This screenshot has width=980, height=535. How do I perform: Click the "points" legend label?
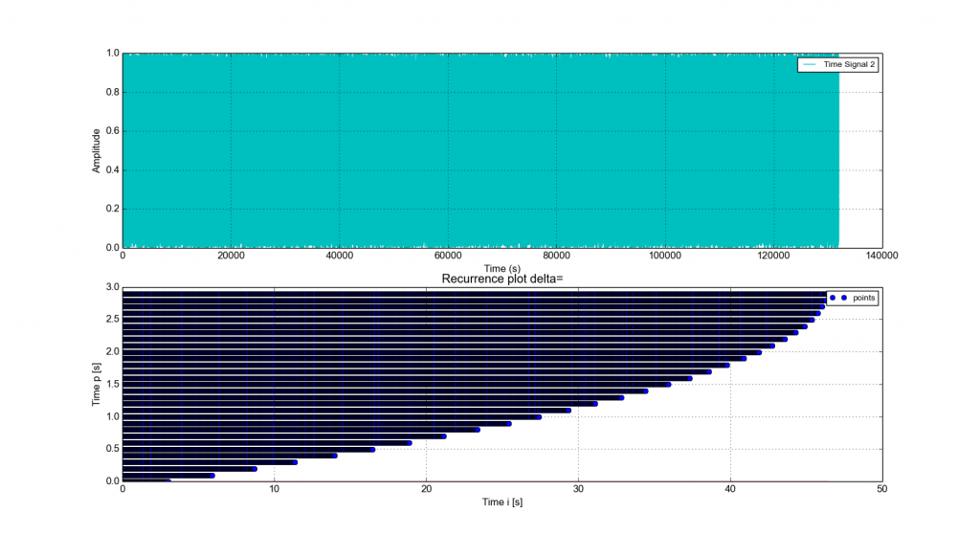pyautogui.click(x=861, y=299)
